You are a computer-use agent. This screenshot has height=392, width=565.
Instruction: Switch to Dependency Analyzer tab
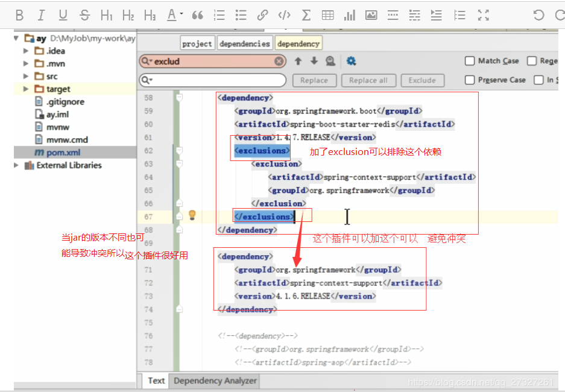click(215, 381)
